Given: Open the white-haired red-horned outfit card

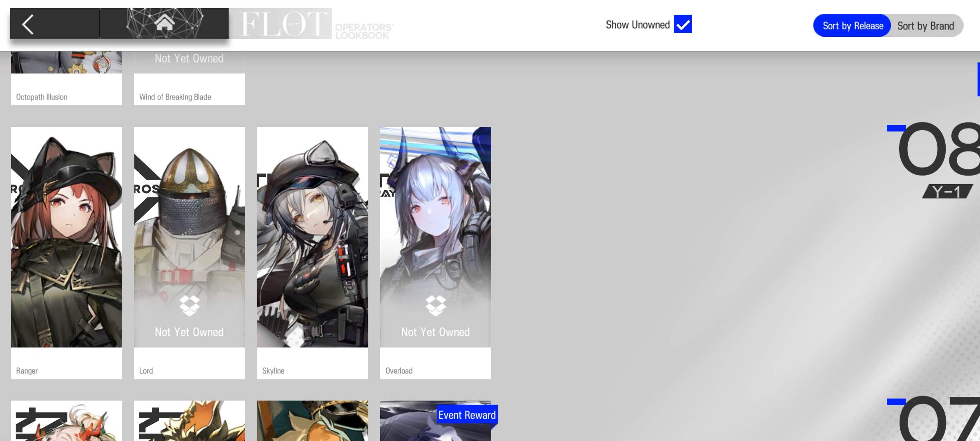Looking at the screenshot, I should point(66,421).
